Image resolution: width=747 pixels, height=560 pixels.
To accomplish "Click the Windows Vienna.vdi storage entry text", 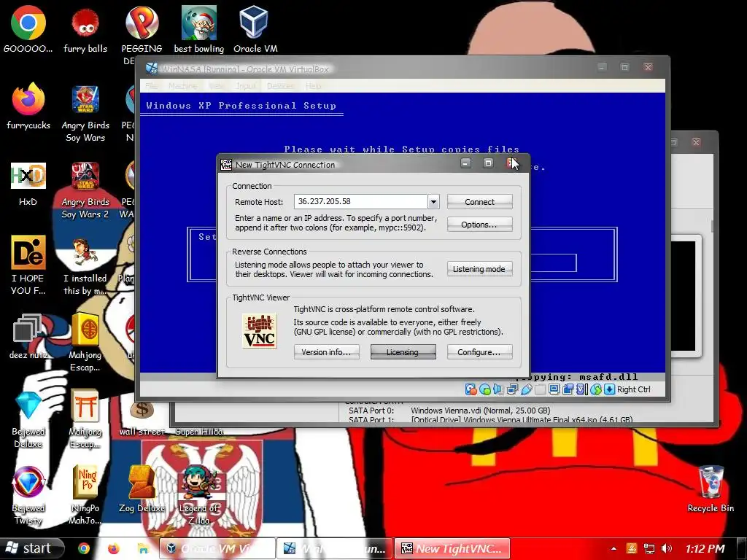I will 480,411.
